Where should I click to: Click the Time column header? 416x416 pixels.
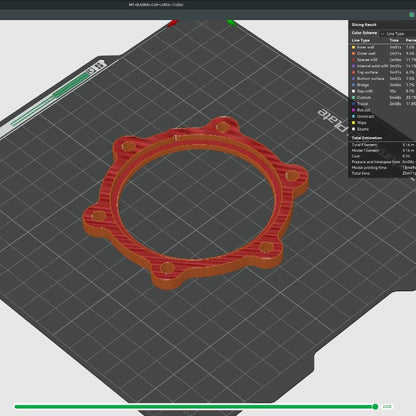[x=394, y=40]
